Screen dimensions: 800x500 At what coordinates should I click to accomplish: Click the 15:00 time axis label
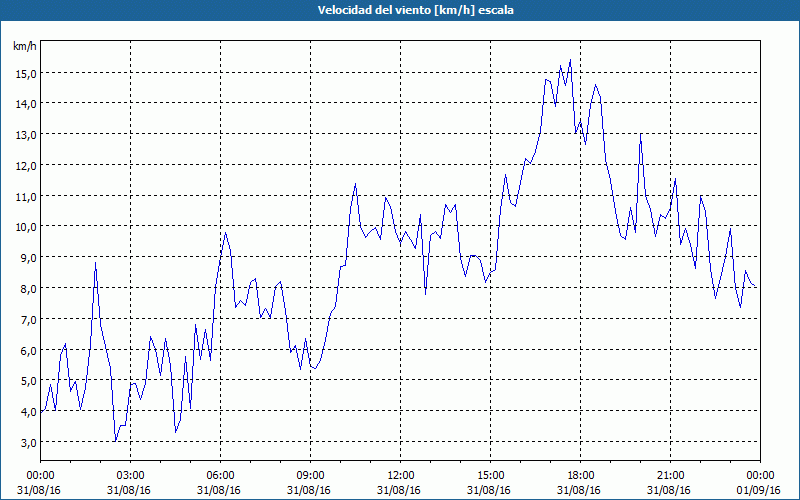pos(490,476)
